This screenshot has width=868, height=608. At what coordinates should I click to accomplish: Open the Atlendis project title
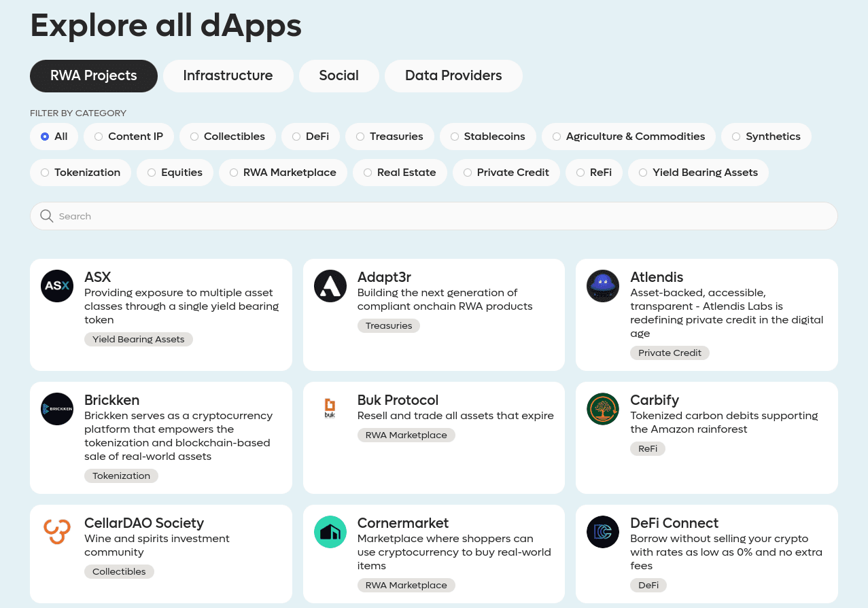tap(657, 277)
